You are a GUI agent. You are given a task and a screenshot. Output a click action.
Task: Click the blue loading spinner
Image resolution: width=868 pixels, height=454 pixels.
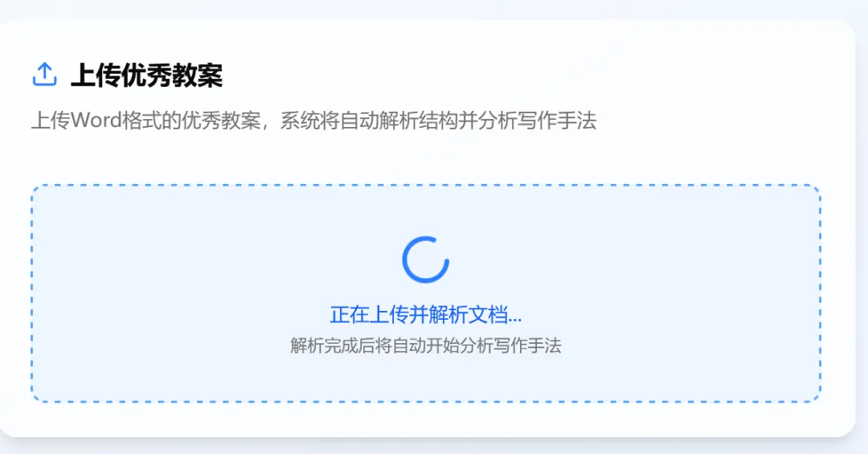click(425, 260)
